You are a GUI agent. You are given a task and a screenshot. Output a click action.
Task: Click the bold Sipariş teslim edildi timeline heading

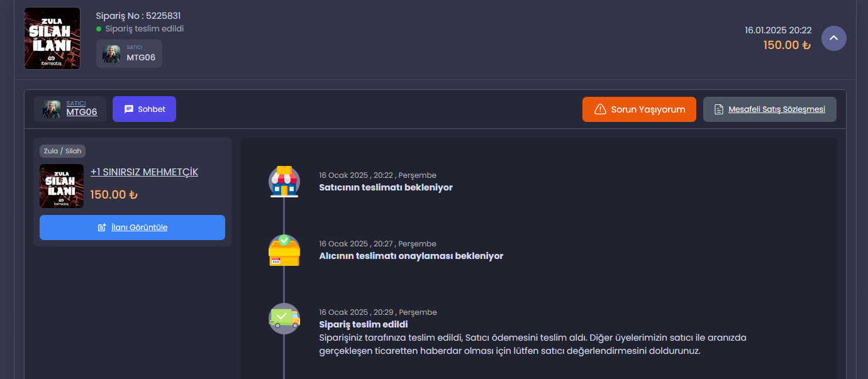tap(364, 324)
